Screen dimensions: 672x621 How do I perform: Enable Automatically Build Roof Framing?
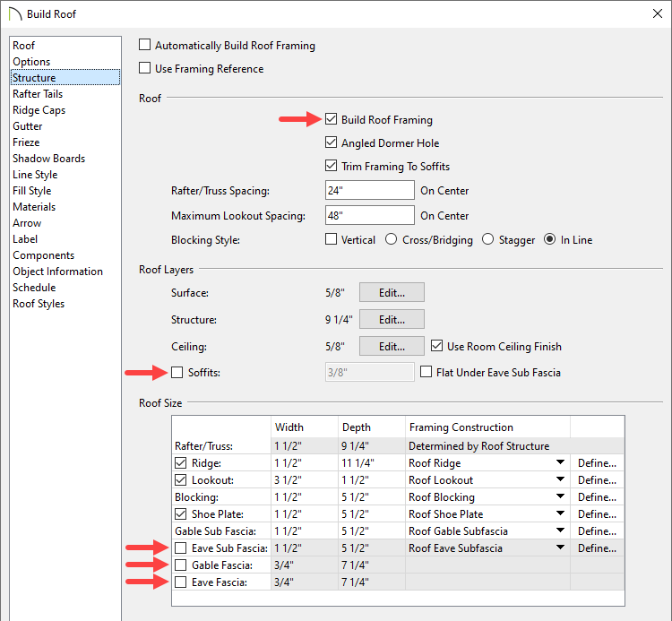tap(145, 45)
